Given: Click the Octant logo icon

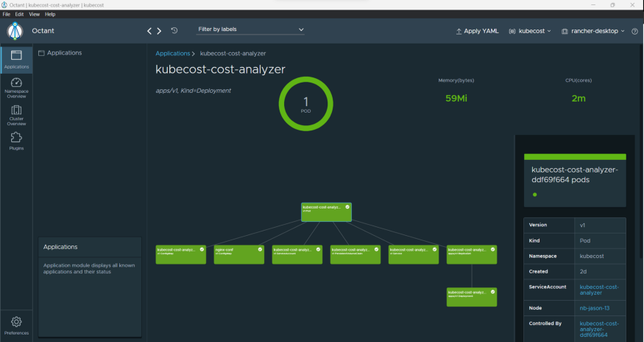Looking at the screenshot, I should (x=15, y=31).
